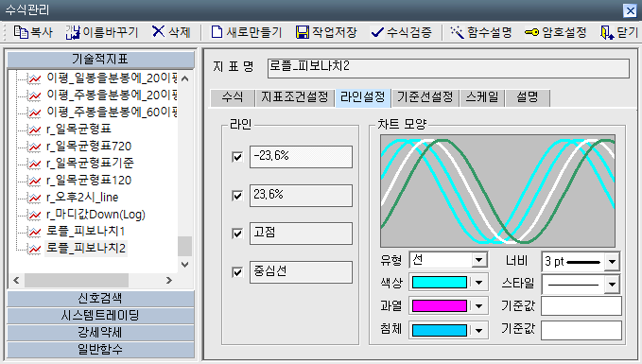
Task: Uncheck the -23.6% line checkbox
Action: coord(237,157)
